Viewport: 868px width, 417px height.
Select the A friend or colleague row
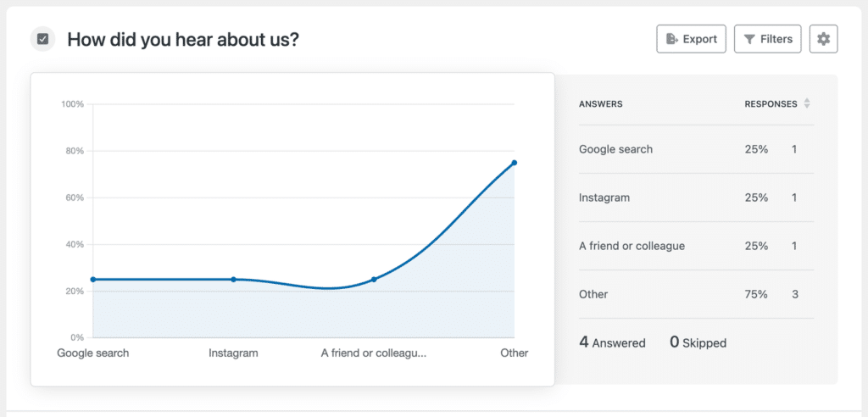tap(697, 245)
